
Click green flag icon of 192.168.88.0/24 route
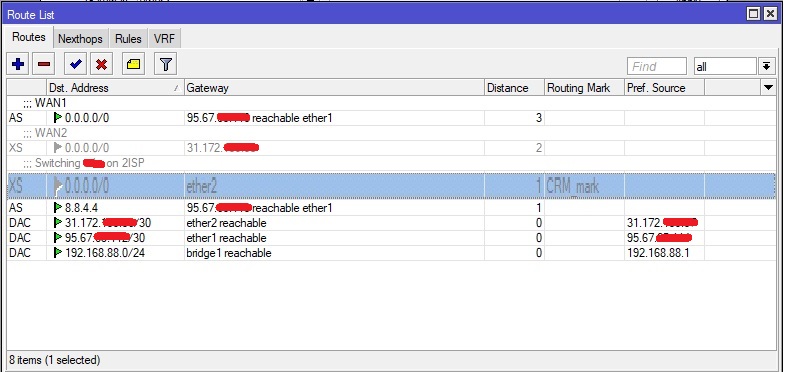click(x=58, y=253)
